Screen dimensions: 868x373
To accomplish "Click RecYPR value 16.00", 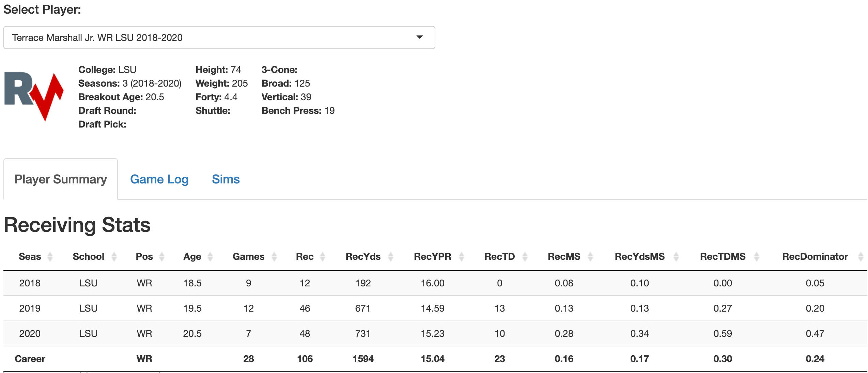I will (432, 283).
